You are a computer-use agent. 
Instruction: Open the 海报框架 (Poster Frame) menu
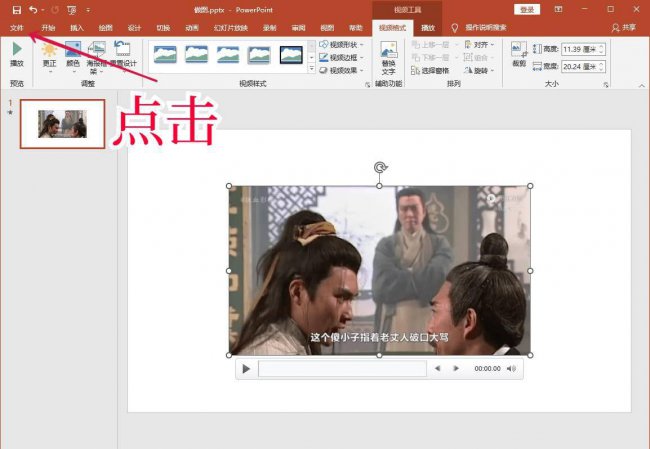(97, 58)
